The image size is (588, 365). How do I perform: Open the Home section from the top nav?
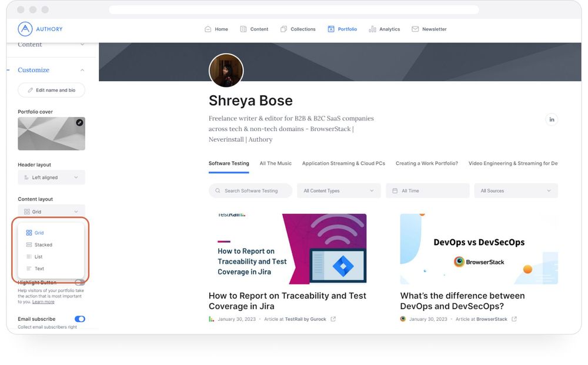pyautogui.click(x=216, y=28)
